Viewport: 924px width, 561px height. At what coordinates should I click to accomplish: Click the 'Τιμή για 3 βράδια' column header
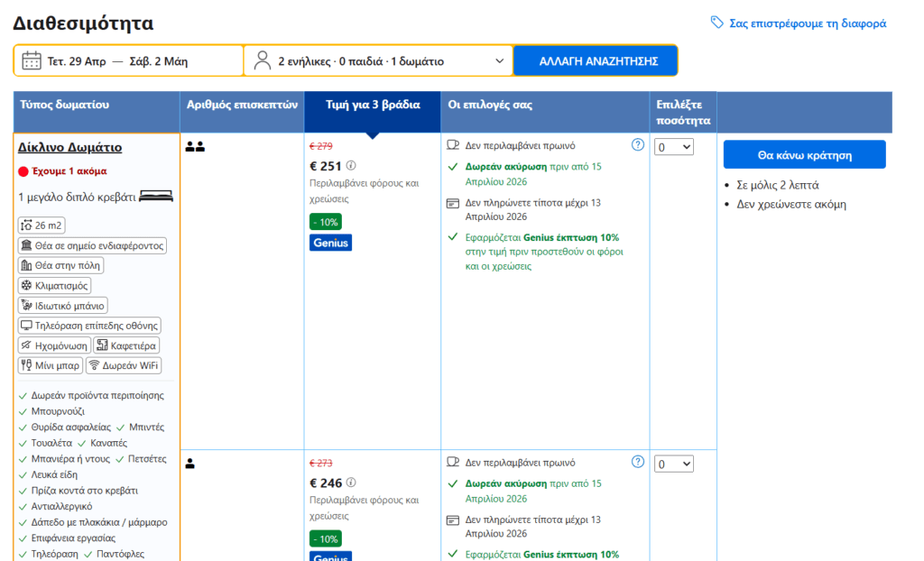pos(373,106)
